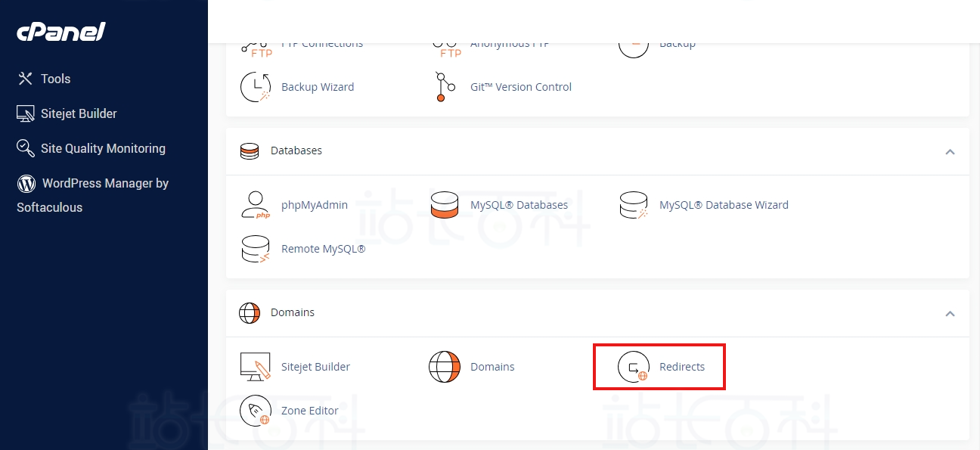Screen dimensions: 980x450
Task: Open the Zone Editor link
Action: point(310,411)
